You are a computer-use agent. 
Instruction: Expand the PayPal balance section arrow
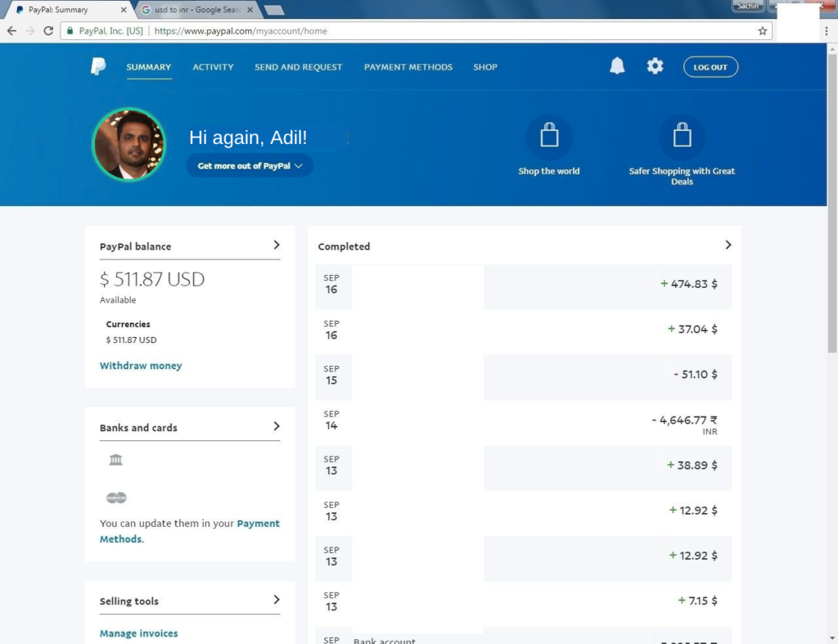pos(277,245)
